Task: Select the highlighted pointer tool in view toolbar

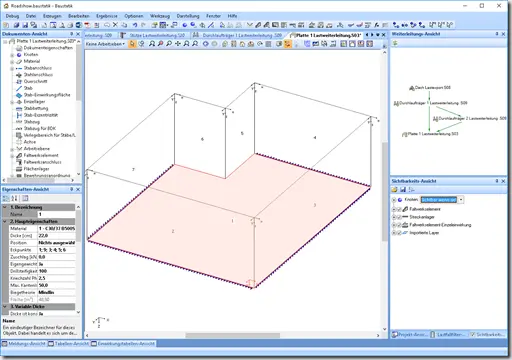Action: [x=132, y=44]
